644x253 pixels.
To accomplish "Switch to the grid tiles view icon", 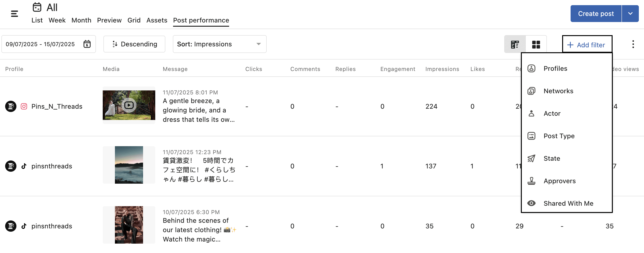I will pos(536,45).
